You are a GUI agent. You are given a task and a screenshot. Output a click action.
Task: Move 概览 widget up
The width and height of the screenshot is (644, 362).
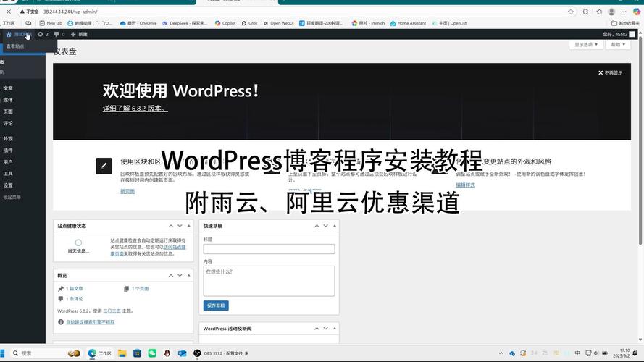[x=171, y=276]
